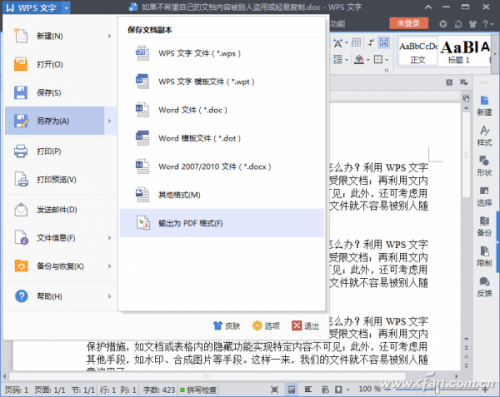Save as WPS 文字 模板文件 (*.wpt)
500x397 pixels.
222,82
